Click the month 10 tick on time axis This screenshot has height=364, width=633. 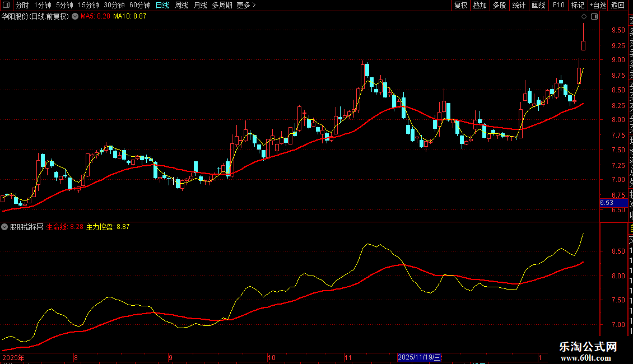pos(272,357)
